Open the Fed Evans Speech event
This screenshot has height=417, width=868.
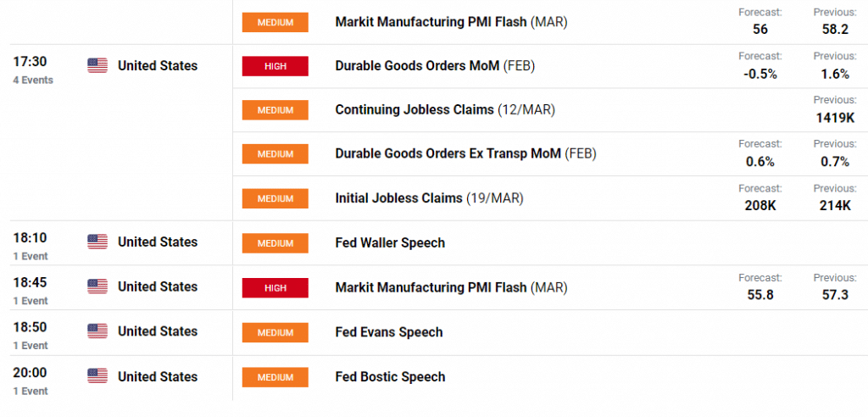pyautogui.click(x=389, y=332)
